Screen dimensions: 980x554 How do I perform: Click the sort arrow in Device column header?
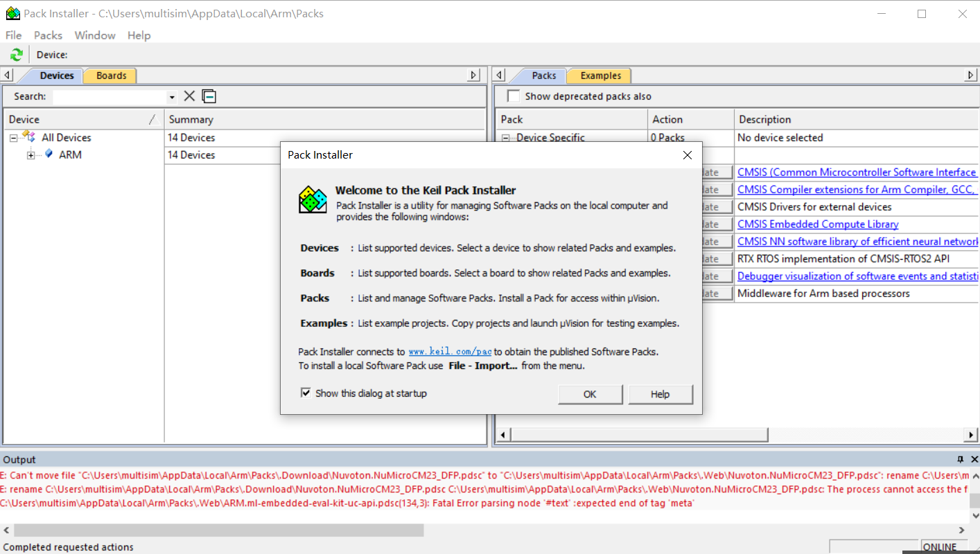pyautogui.click(x=153, y=120)
